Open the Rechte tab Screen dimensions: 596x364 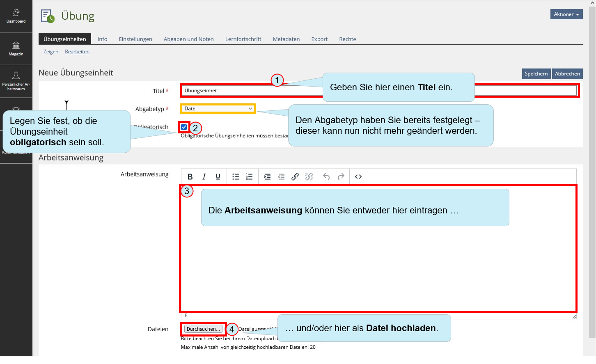[x=348, y=39]
